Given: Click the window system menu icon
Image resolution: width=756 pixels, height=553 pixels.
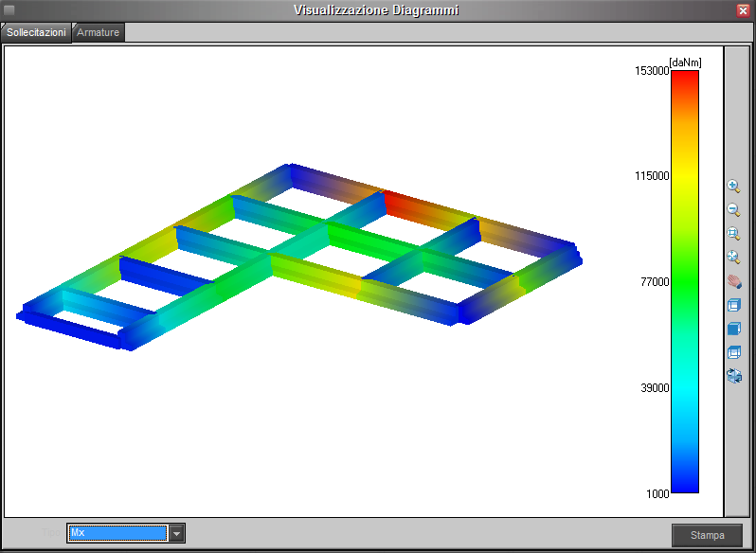Looking at the screenshot, I should tap(9, 9).
